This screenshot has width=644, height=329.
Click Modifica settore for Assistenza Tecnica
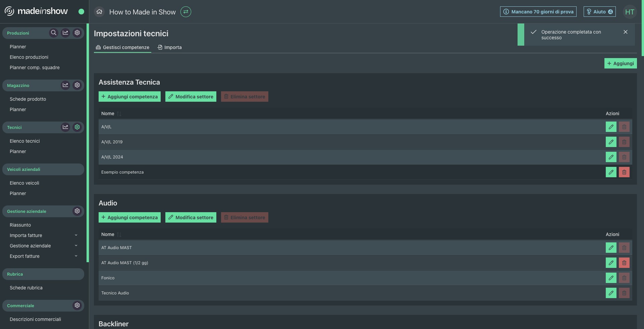pos(191,97)
